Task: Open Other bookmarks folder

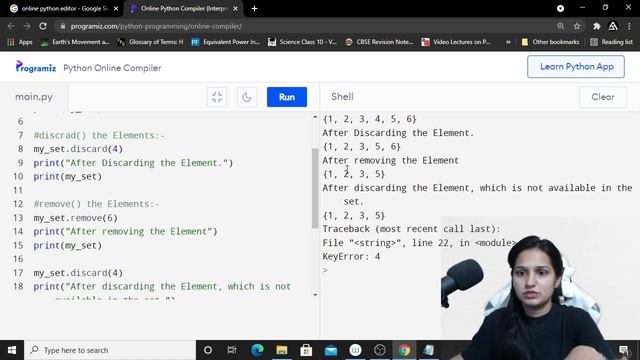Action: (550, 42)
